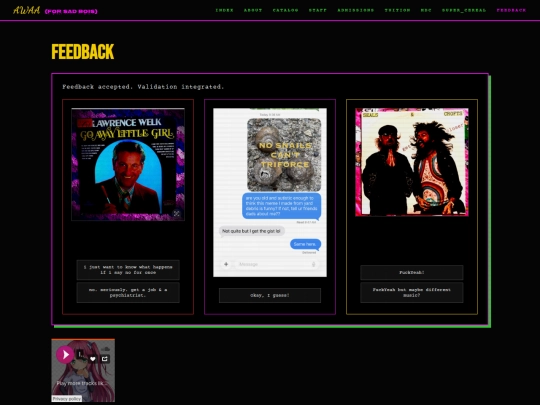The image size is (540, 405).
Task: Open the Seals & Crofts album image
Action: [x=412, y=162]
